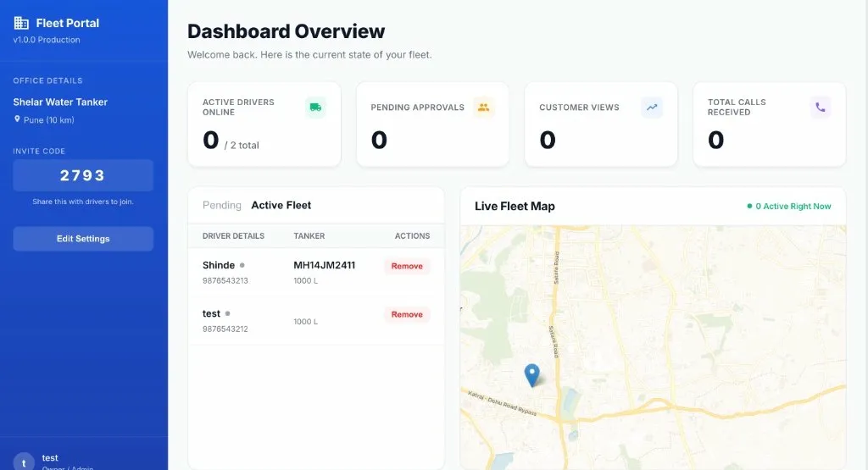The image size is (868, 470).
Task: Switch to the Pending tab
Action: [x=222, y=205]
